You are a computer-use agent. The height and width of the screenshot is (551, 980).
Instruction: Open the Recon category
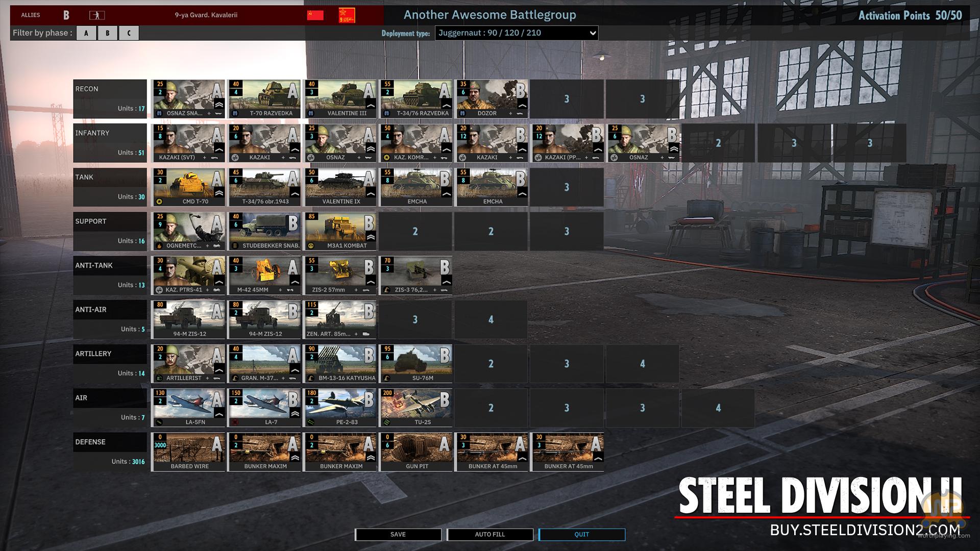(x=110, y=98)
